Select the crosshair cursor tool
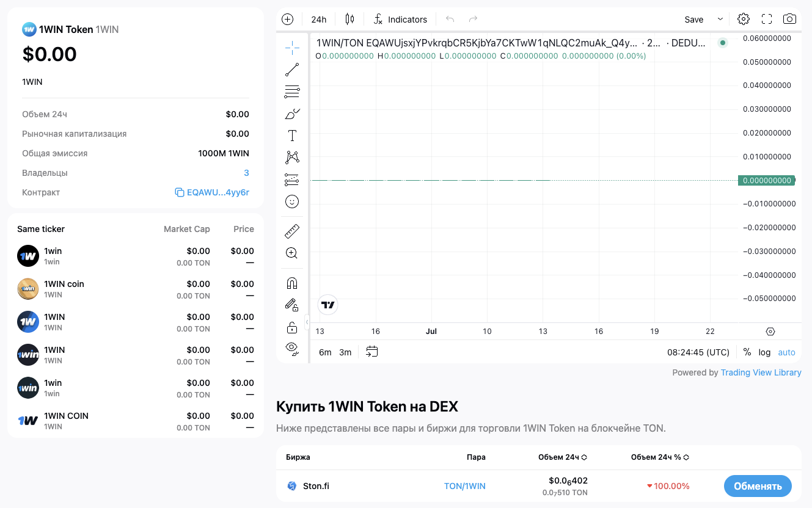 coord(292,48)
